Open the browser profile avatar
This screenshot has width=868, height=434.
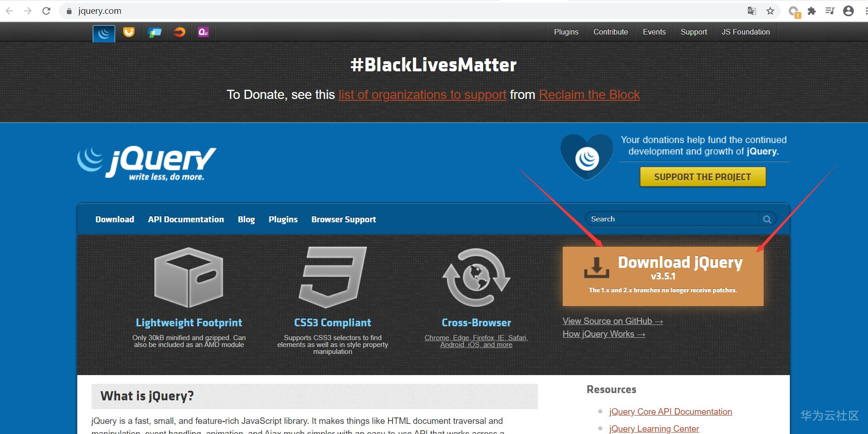(849, 11)
